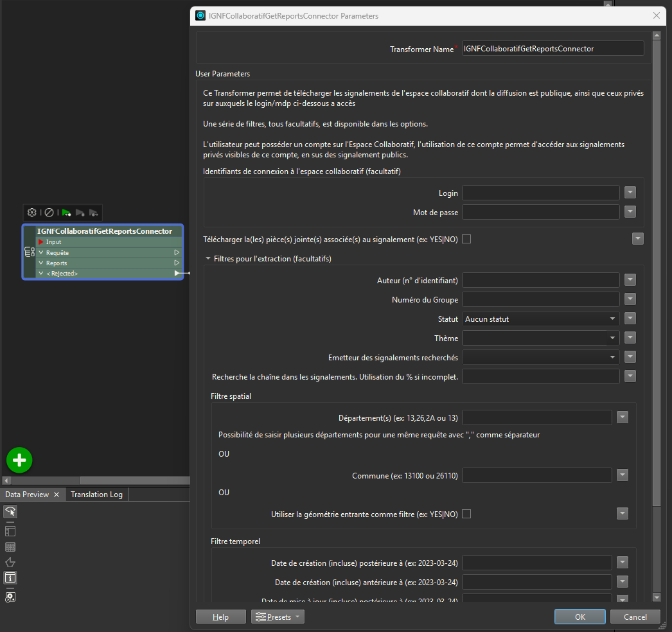Click the dialog vertical scrollbar thumb
The image size is (672, 632).
[657, 274]
